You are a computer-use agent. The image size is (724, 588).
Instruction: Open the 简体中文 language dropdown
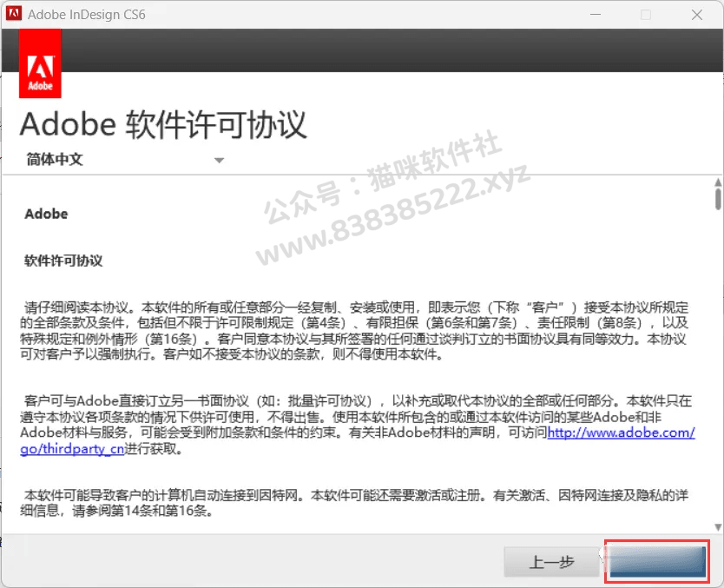(125, 160)
